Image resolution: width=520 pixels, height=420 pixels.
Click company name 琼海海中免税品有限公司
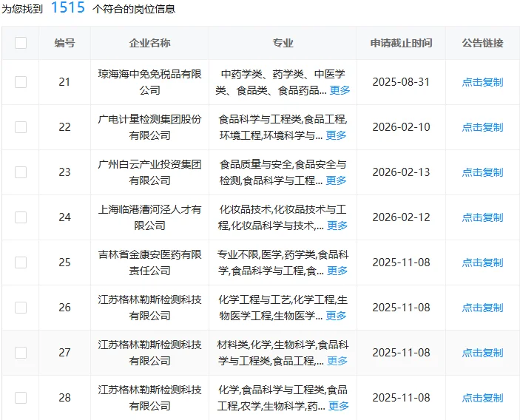pos(149,82)
